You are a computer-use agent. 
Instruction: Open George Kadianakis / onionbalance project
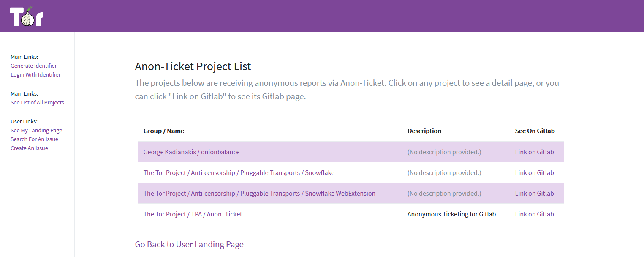point(191,152)
